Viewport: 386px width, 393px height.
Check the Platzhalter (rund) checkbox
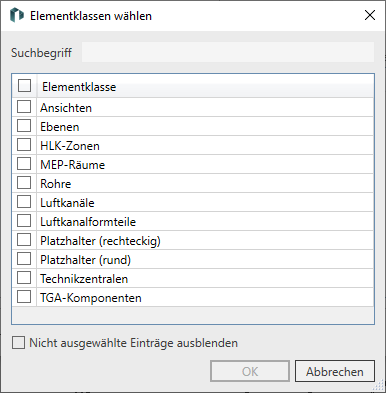24,259
